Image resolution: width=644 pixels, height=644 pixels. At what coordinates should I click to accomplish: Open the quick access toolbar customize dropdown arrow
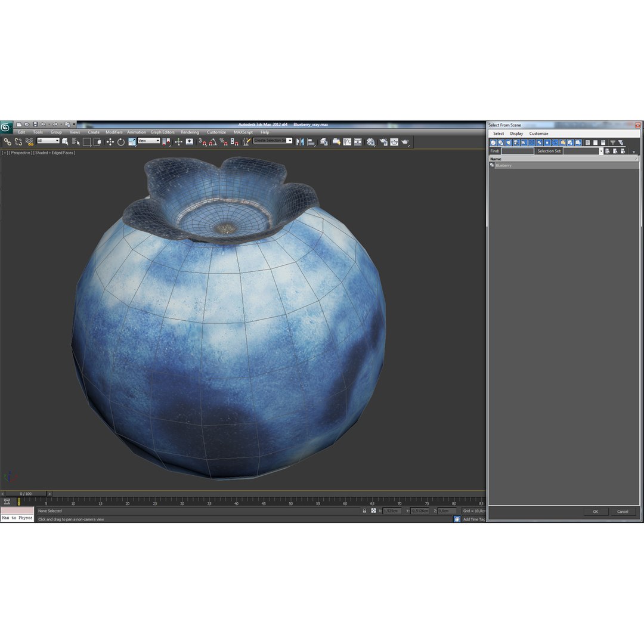tap(75, 125)
